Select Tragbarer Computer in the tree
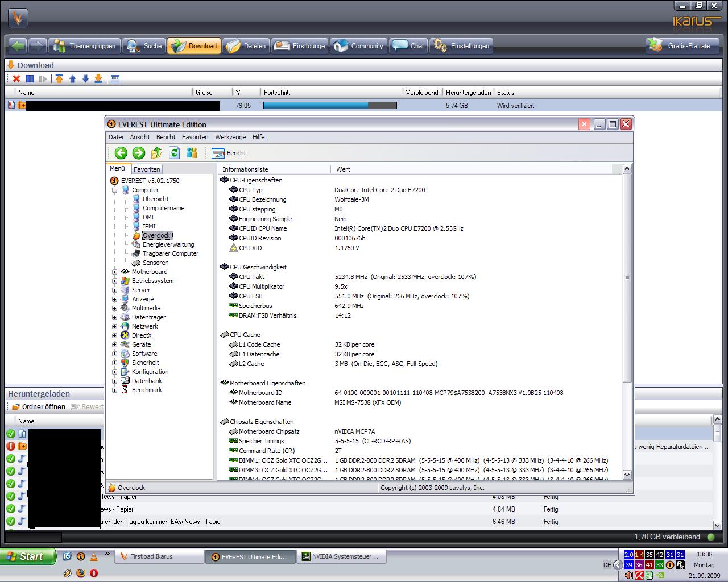728x582 pixels. coord(171,253)
